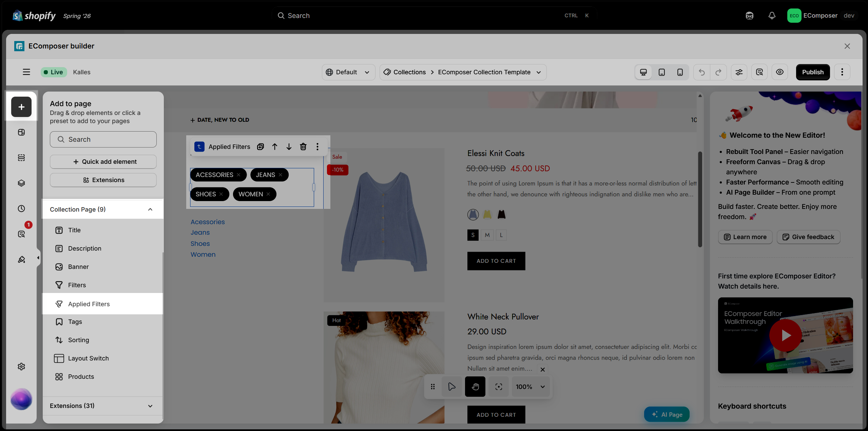This screenshot has width=868, height=431.
Task: Click Give feedback button
Action: coord(808,237)
